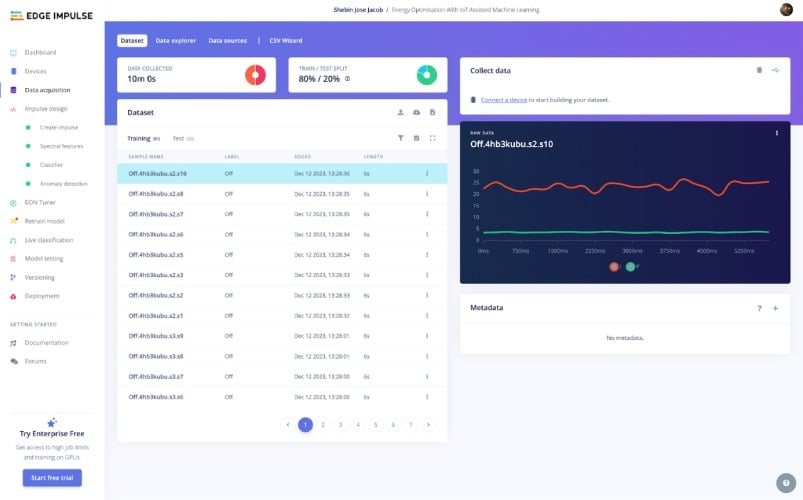
Task: Click the data collected pie chart icon
Action: 255,75
